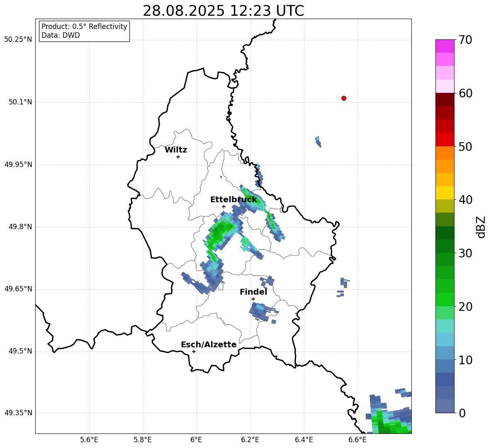Viewport: 491px width, 448px height.
Task: Click the olive colorbar segment below 40
Action: (x=445, y=206)
